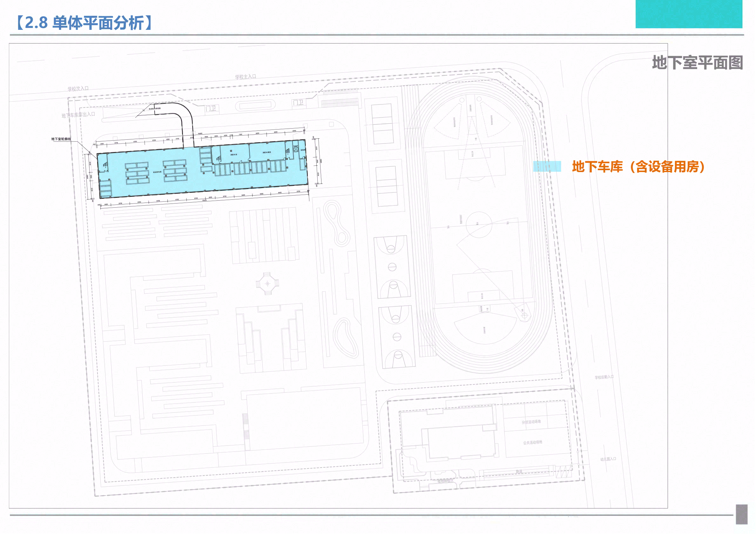This screenshot has height=534, width=756.
Task: Click the 跑道 label in kindergarten
Action: tap(519, 472)
